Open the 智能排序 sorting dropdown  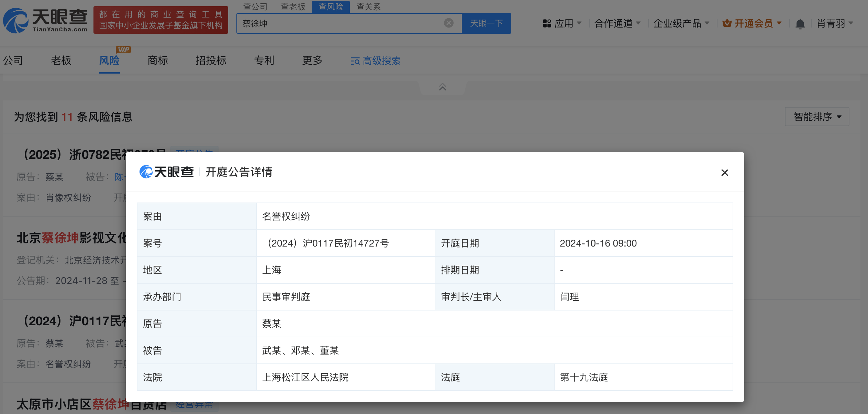coord(817,117)
